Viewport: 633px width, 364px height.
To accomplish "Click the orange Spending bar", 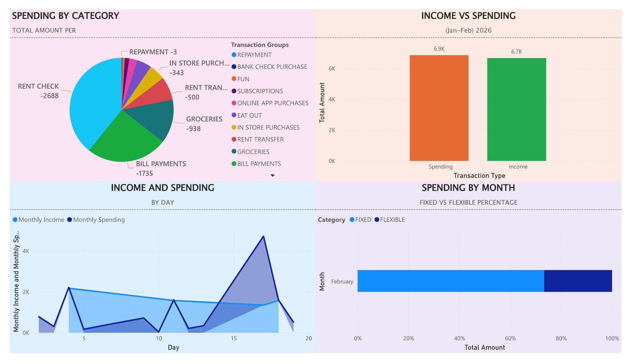I will click(439, 108).
